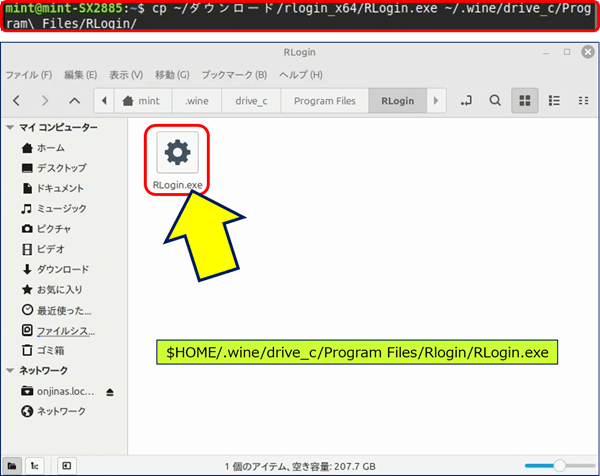Collapse the マイ コンピューター section

coord(10,127)
